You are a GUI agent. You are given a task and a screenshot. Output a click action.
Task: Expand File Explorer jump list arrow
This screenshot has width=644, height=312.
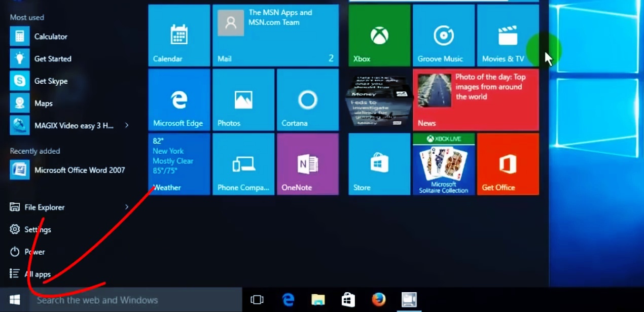point(127,207)
